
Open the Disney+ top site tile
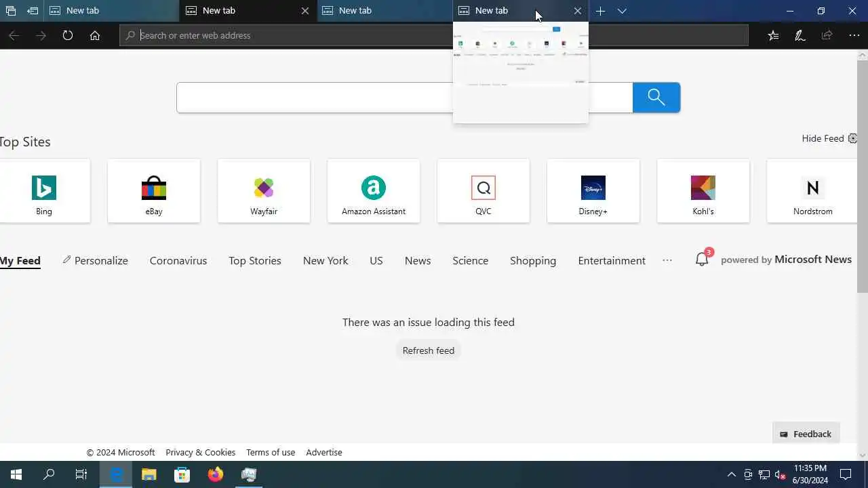pyautogui.click(x=593, y=190)
